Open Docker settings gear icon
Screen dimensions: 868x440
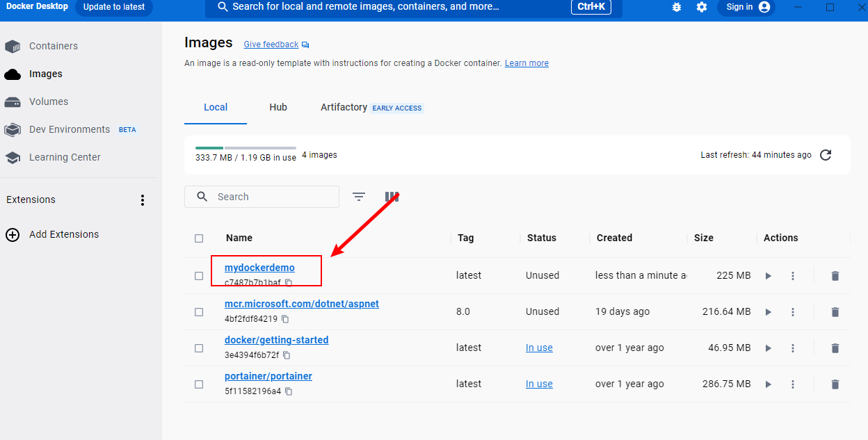point(702,7)
